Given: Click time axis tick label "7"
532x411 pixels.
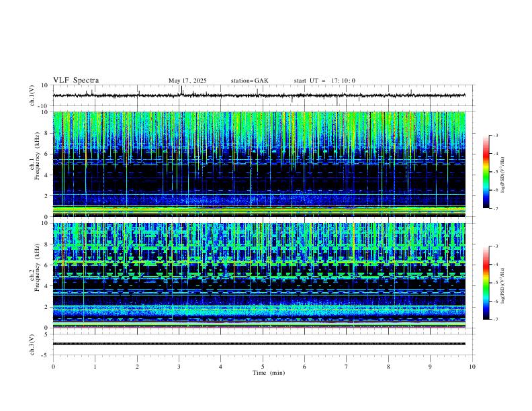Looking at the screenshot, I should 347,367.
